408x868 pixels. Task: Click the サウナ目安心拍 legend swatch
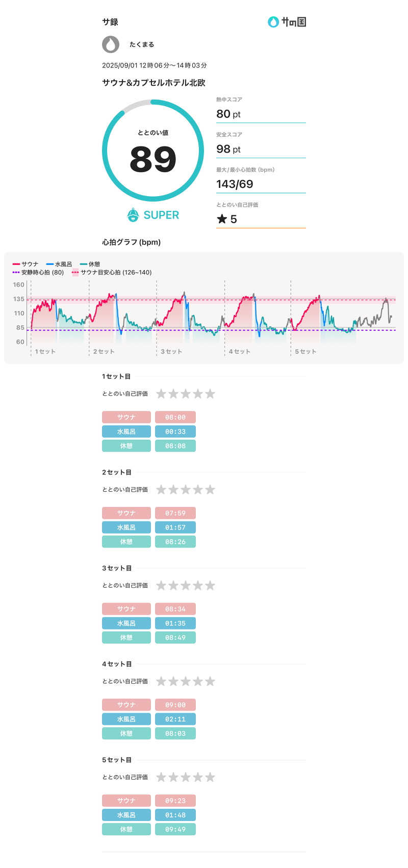tap(75, 273)
